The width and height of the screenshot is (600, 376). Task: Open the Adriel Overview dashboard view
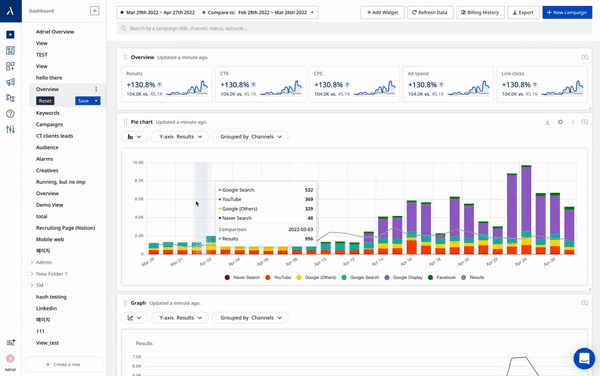point(55,32)
